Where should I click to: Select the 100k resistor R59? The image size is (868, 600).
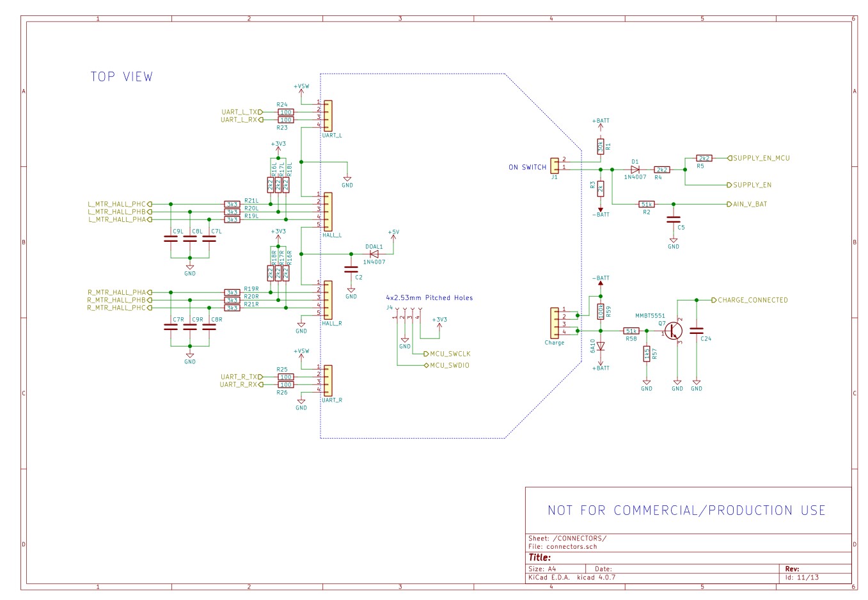pos(601,312)
